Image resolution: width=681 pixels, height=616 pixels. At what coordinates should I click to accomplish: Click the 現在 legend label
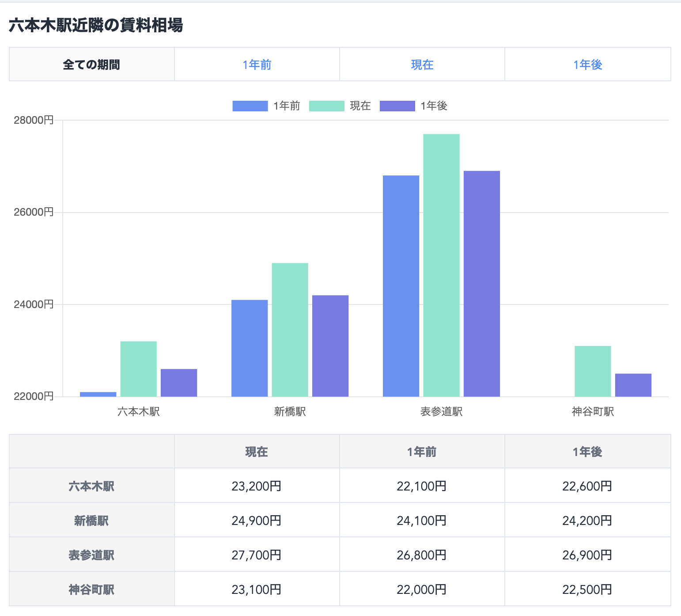(x=360, y=106)
